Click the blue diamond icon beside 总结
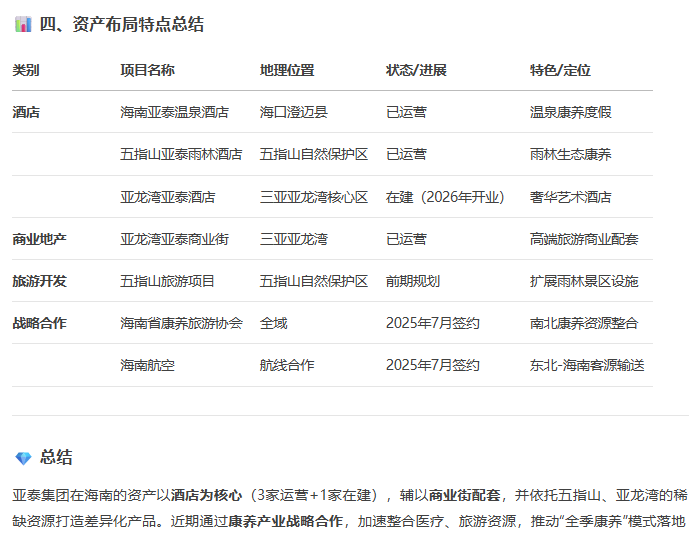The width and height of the screenshot is (694, 535). click(x=23, y=458)
